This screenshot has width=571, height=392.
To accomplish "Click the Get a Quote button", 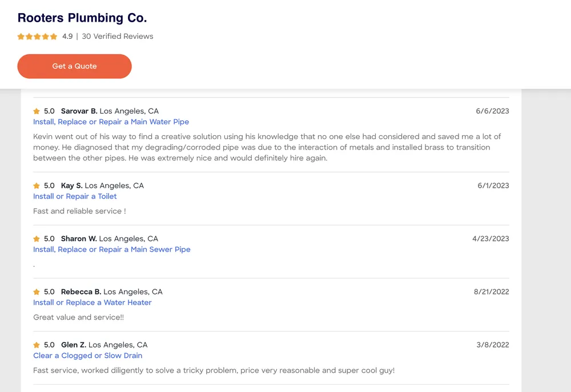I will coord(74,66).
